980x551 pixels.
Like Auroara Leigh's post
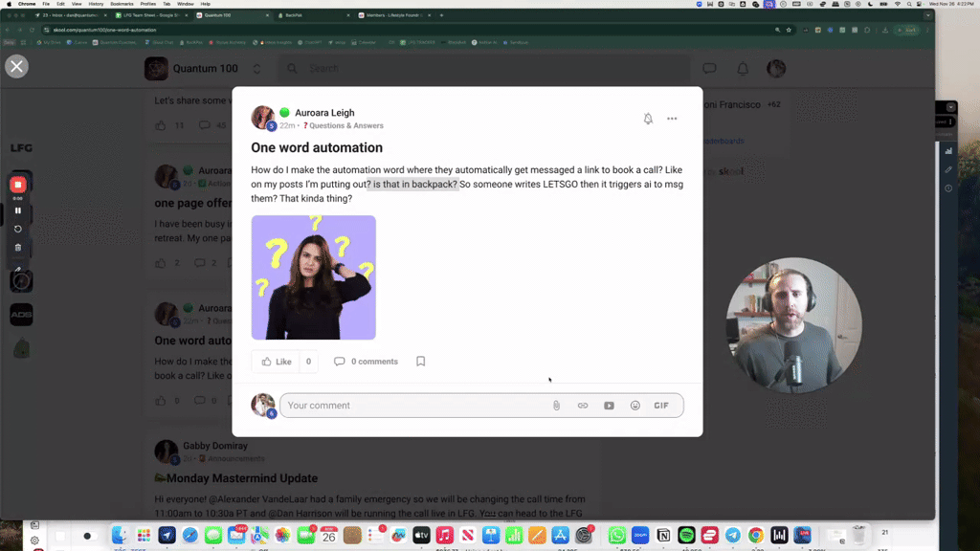tap(276, 362)
